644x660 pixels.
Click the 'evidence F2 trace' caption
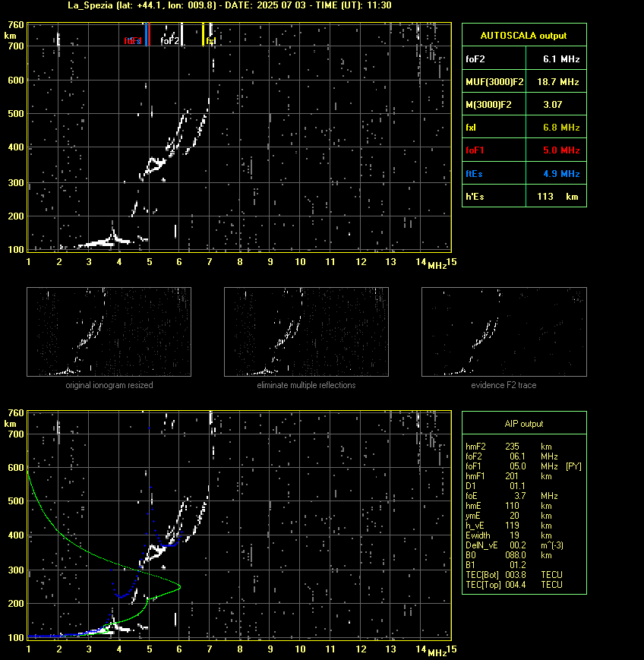(x=504, y=385)
